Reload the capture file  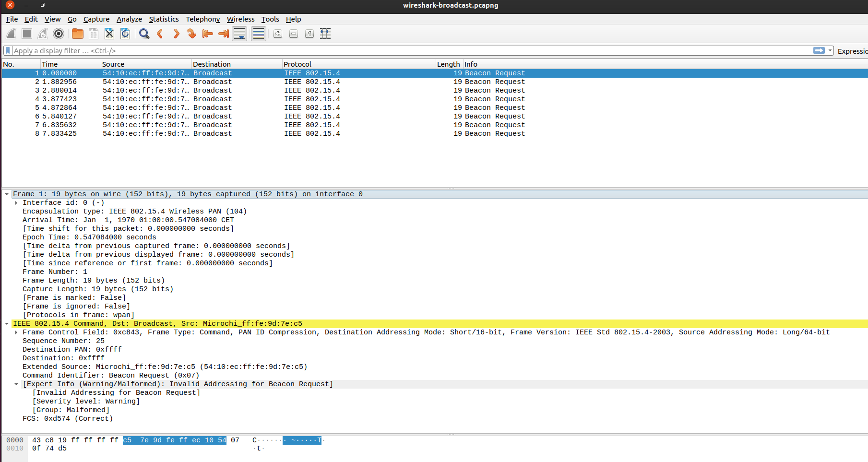coord(125,34)
